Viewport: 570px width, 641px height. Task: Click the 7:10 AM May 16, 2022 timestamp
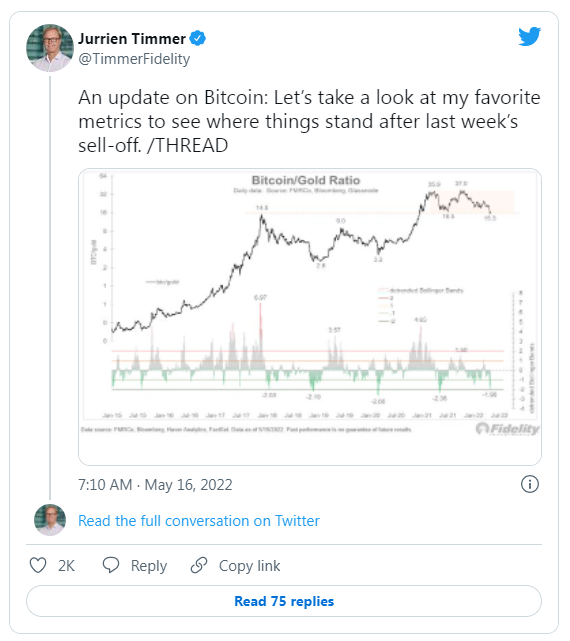155,485
